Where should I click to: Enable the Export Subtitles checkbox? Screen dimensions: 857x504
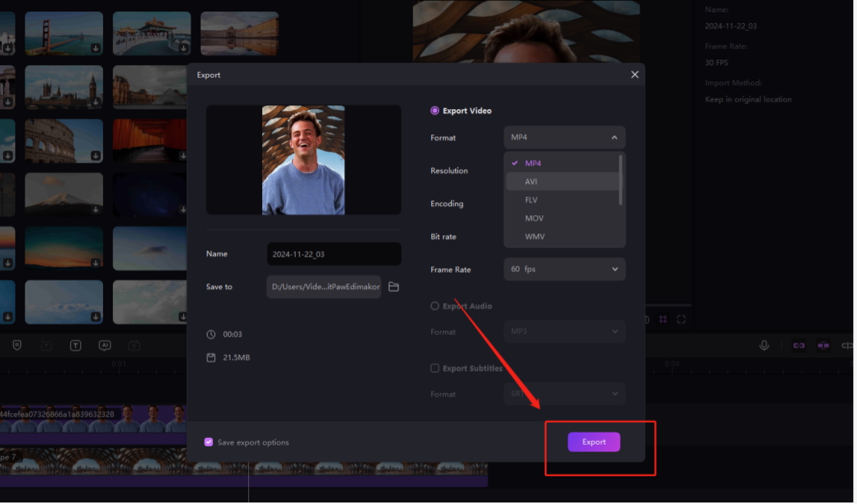tap(435, 368)
